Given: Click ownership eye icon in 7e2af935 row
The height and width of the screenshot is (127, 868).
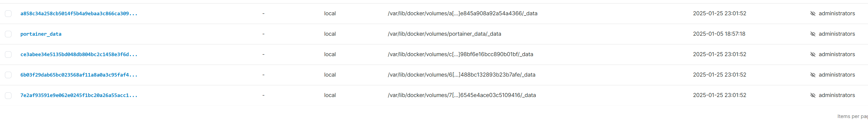Looking at the screenshot, I should pos(813,95).
